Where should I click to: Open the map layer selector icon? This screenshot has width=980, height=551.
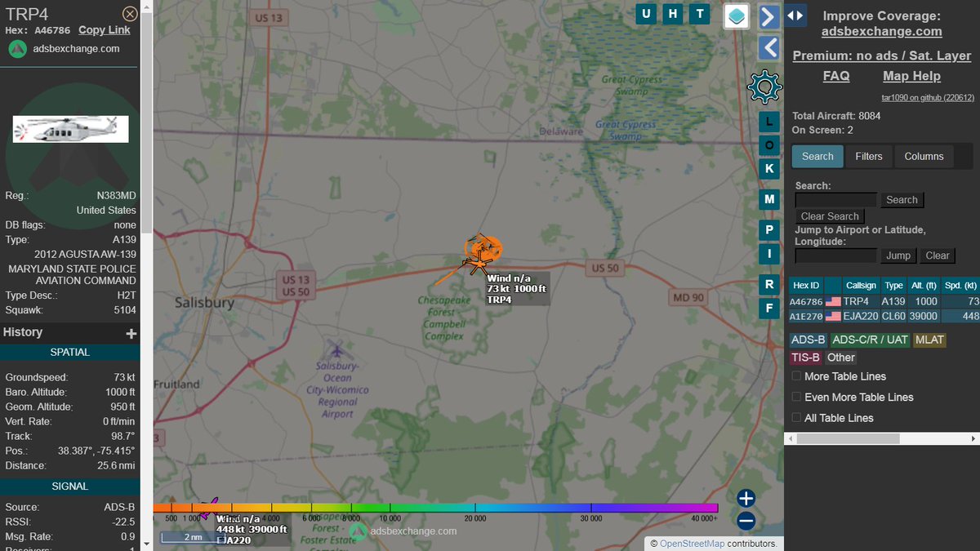[x=736, y=16]
